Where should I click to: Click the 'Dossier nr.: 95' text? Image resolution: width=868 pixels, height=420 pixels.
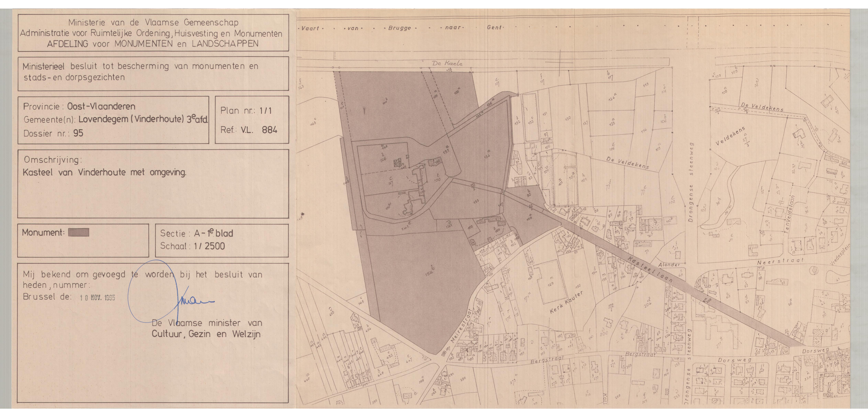point(53,133)
